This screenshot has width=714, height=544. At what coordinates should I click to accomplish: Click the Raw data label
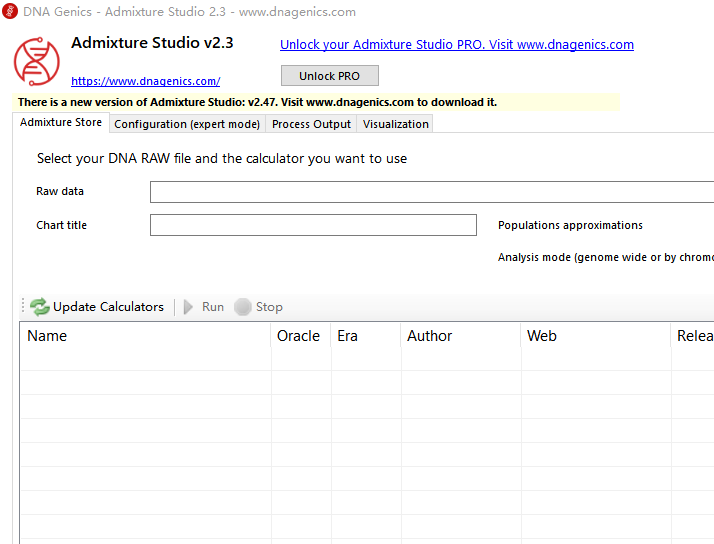pos(60,191)
